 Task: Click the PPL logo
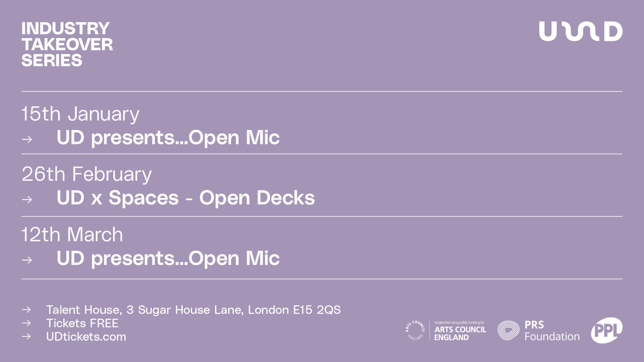pos(606,330)
